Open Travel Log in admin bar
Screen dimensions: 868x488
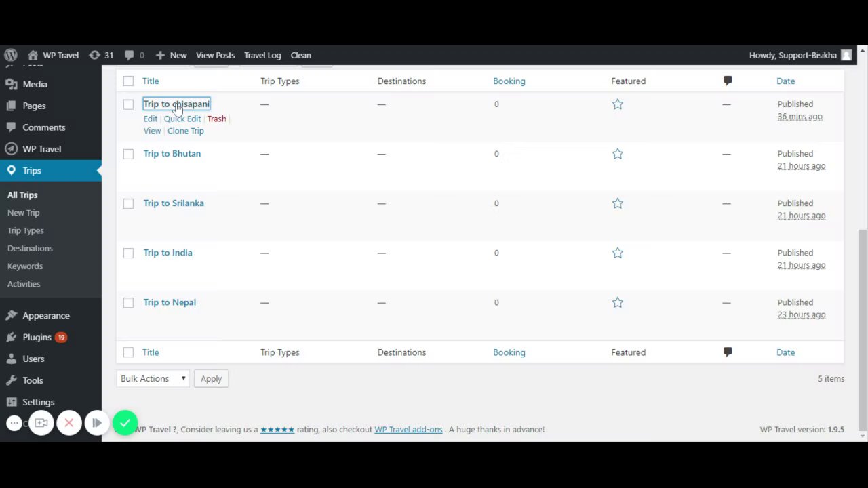point(262,55)
